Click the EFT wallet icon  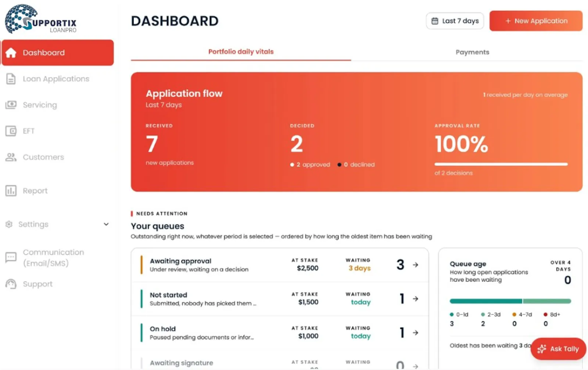(11, 131)
